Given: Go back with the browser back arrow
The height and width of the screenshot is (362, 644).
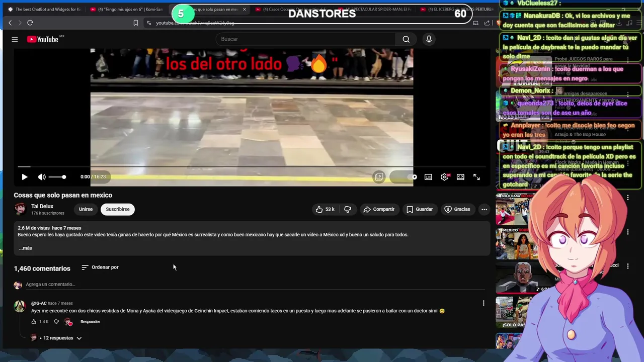Looking at the screenshot, I should coord(10,23).
